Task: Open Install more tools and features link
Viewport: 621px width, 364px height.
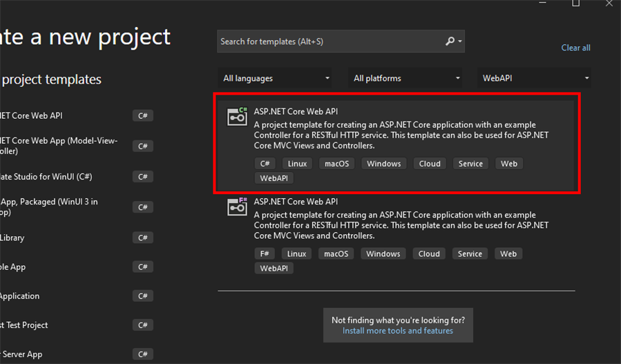Action: pyautogui.click(x=397, y=331)
